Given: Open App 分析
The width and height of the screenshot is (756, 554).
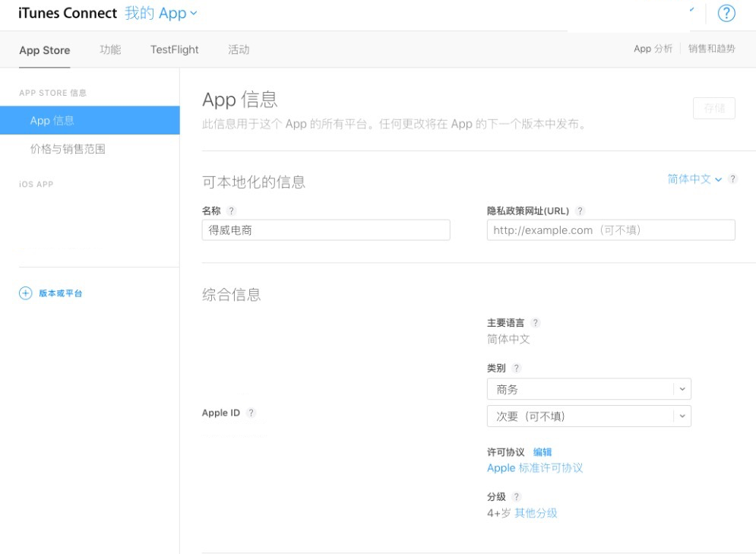Looking at the screenshot, I should [x=653, y=48].
